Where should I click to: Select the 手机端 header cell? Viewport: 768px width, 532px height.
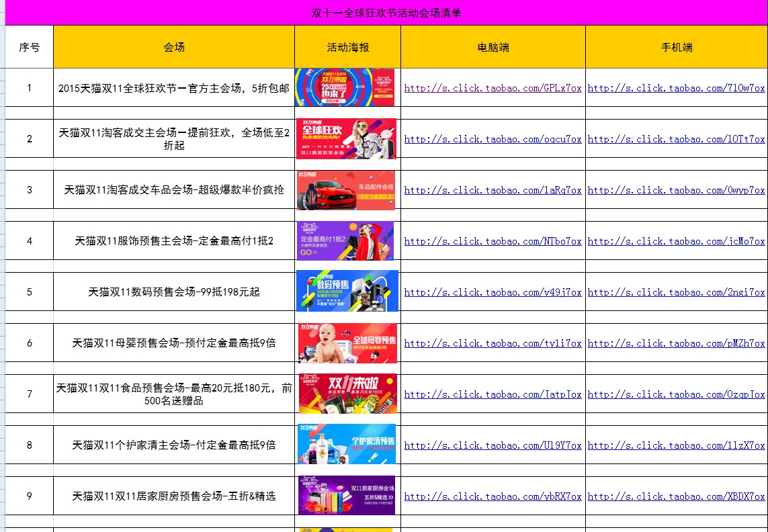(675, 47)
